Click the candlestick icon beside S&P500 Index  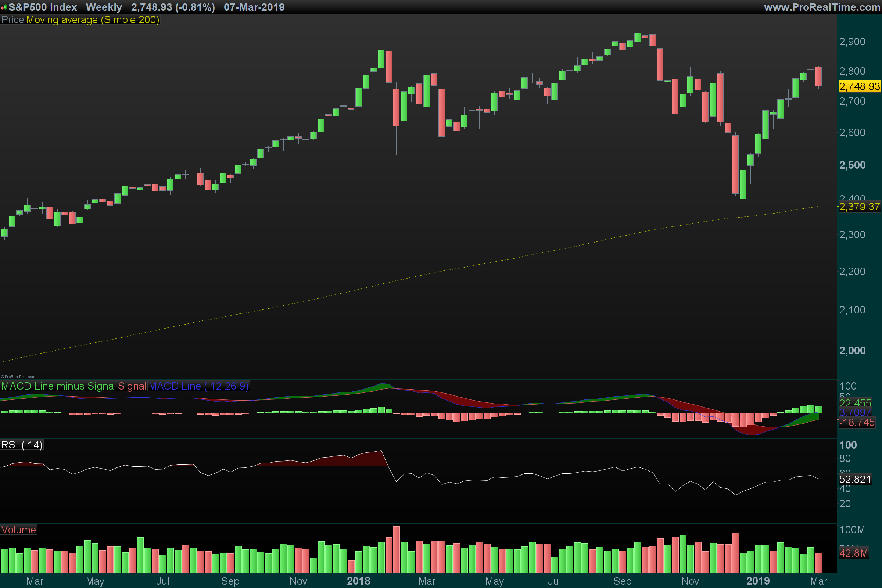4,7
